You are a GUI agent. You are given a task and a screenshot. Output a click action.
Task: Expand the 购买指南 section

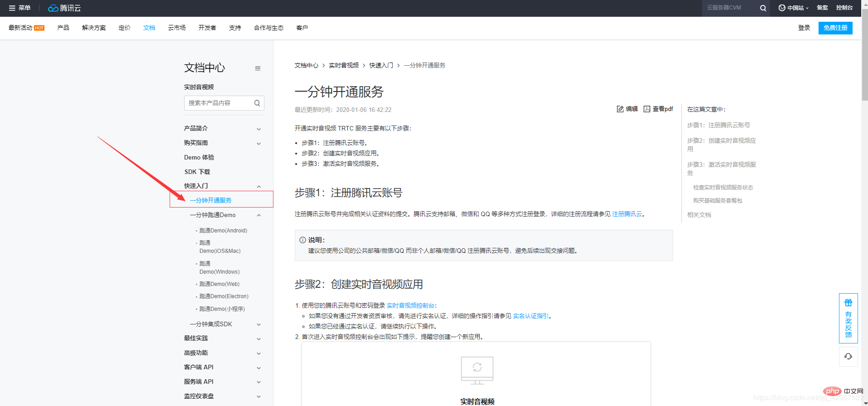pos(258,143)
